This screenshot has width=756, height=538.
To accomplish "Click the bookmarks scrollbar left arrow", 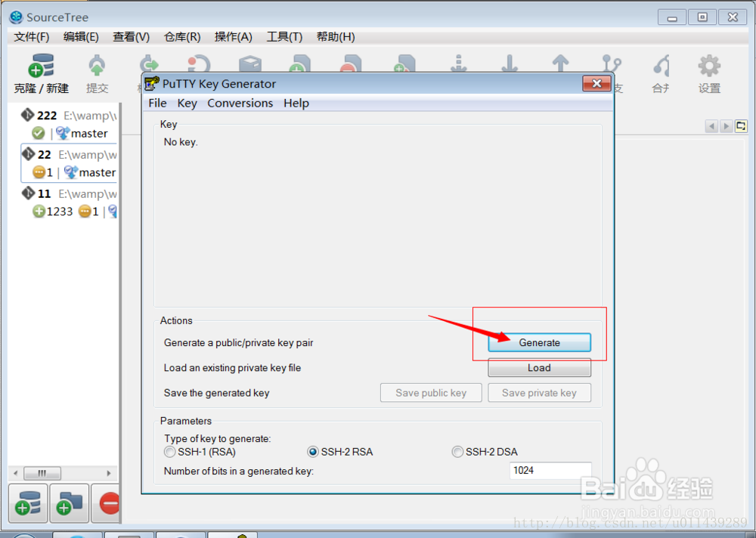I will (15, 473).
